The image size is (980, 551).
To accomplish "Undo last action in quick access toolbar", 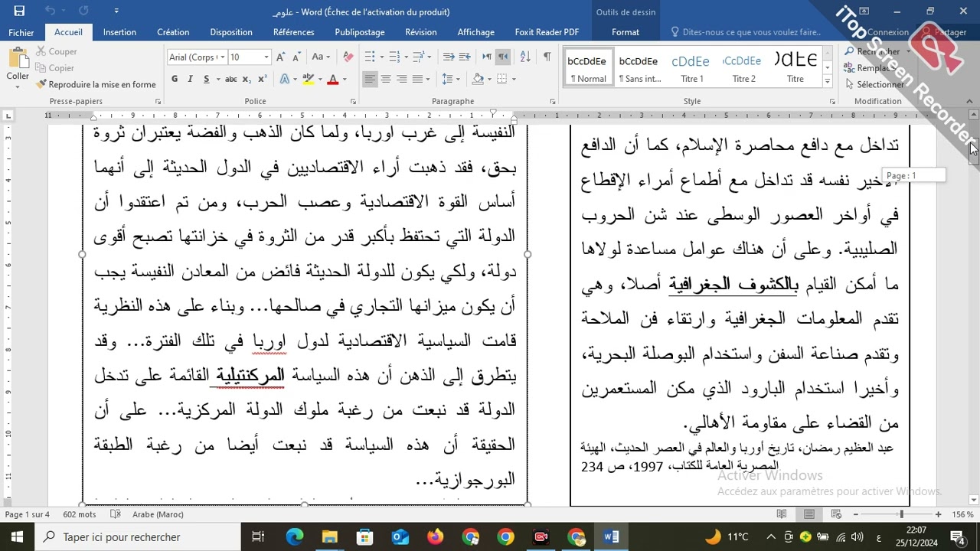I will (x=50, y=11).
